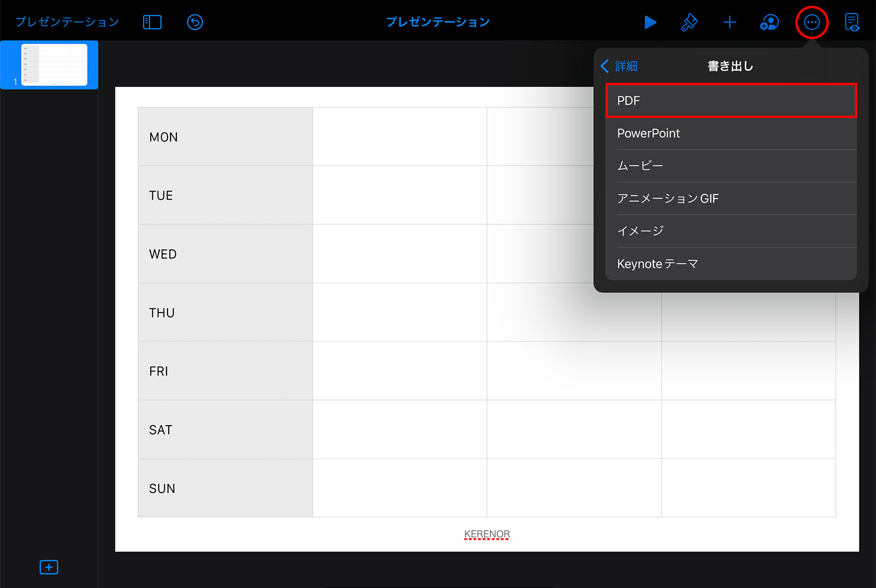Play the slideshow with the play icon

[650, 22]
